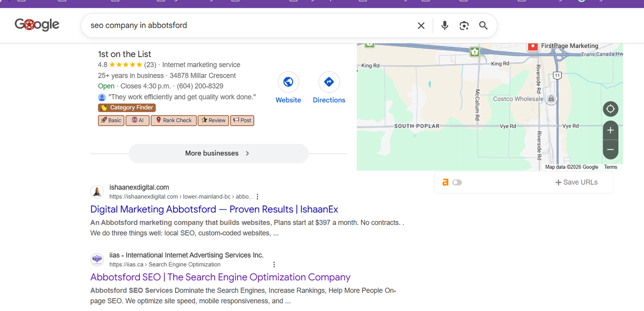Image resolution: width=644 pixels, height=311 pixels.
Task: Focus the search box text field
Action: click(x=250, y=25)
